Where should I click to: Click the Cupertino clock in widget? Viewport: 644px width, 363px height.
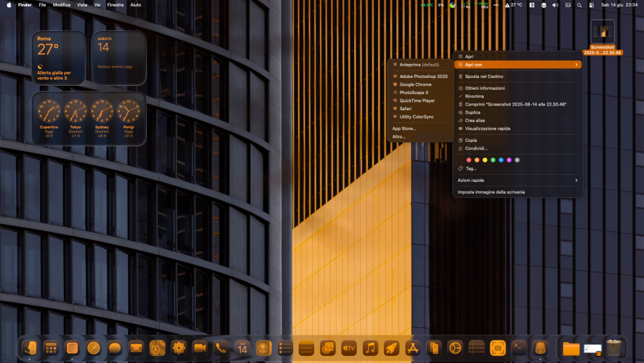click(49, 112)
